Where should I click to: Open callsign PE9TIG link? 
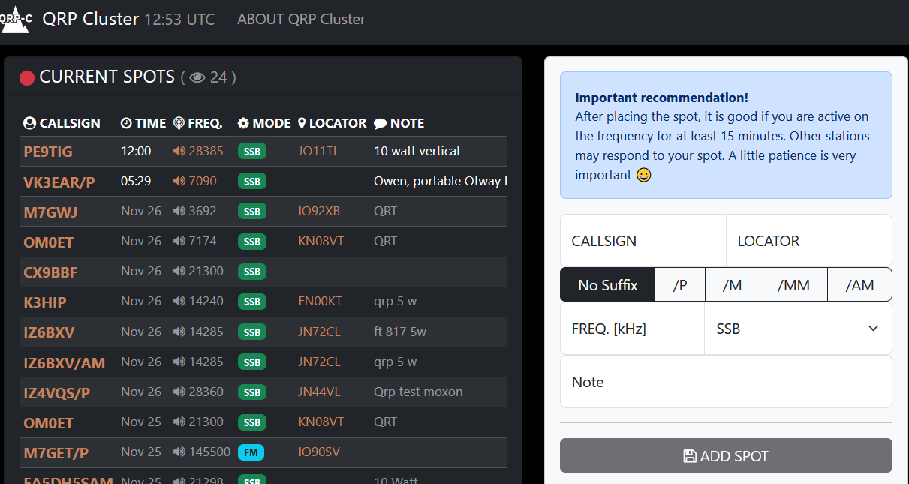[48, 152]
